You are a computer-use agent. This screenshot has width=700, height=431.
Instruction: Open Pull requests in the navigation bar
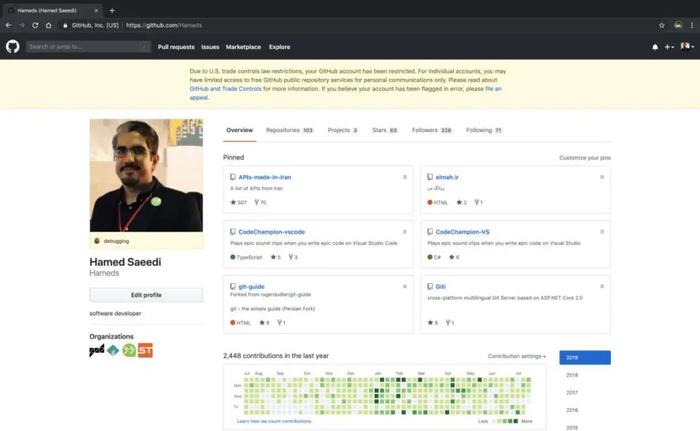pyautogui.click(x=176, y=47)
